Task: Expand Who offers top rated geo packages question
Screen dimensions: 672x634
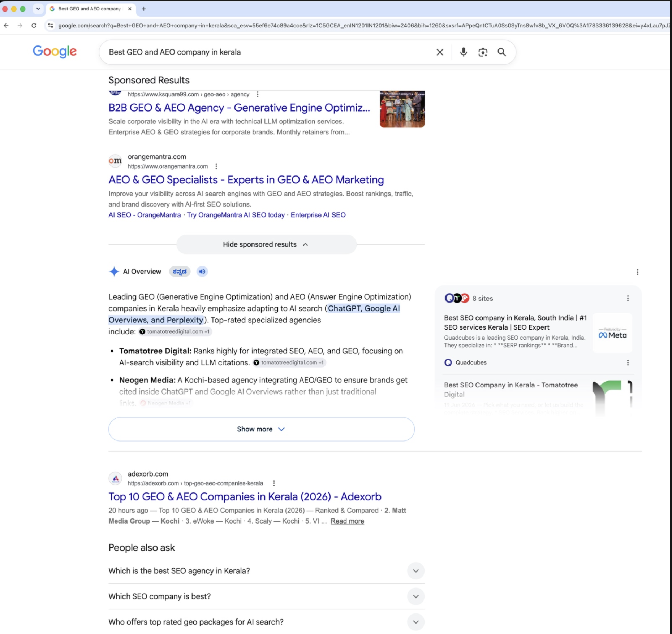Action: tap(266, 622)
